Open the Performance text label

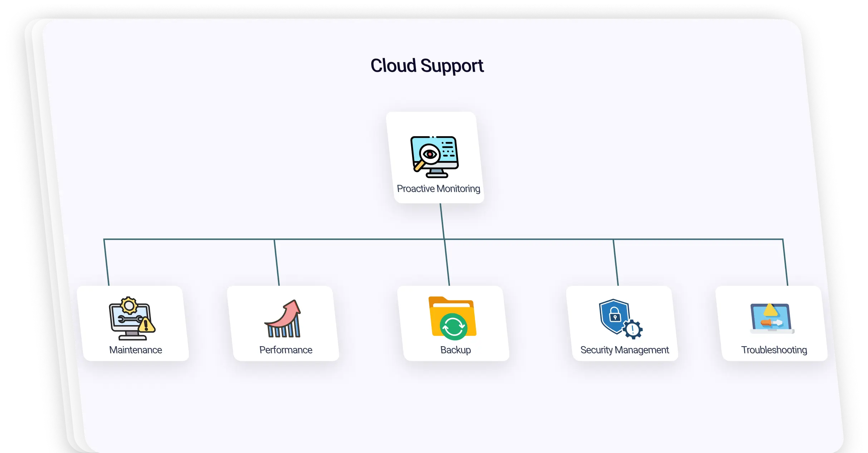pyautogui.click(x=286, y=350)
